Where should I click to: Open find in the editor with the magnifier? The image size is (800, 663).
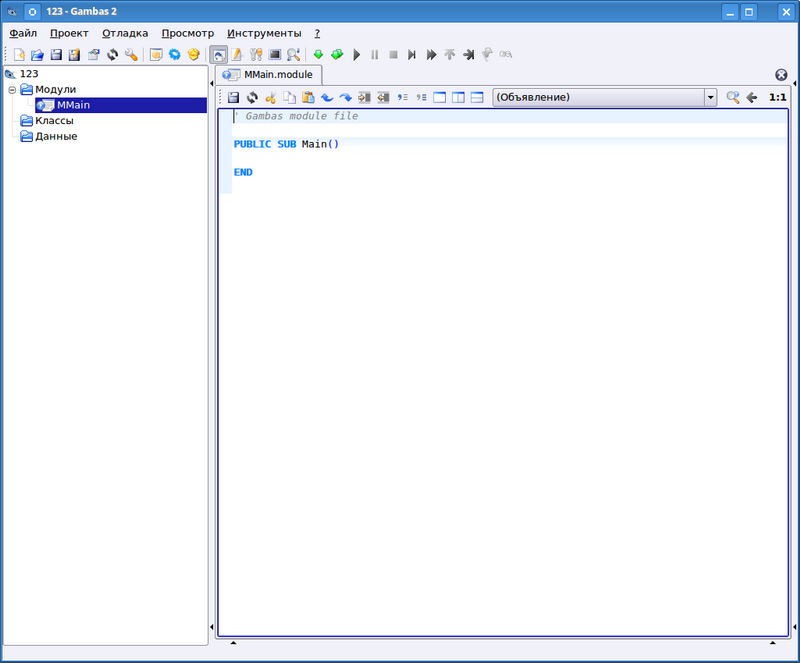pyautogui.click(x=733, y=97)
